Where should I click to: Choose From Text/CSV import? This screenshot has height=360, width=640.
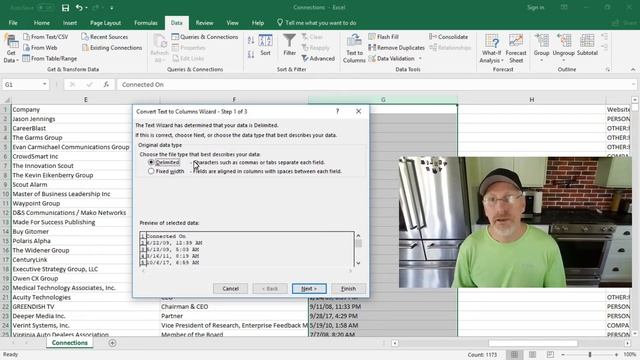pos(46,37)
